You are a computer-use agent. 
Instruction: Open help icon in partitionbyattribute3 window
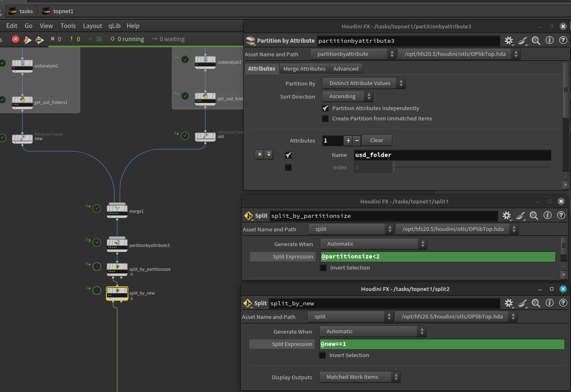pyautogui.click(x=563, y=40)
